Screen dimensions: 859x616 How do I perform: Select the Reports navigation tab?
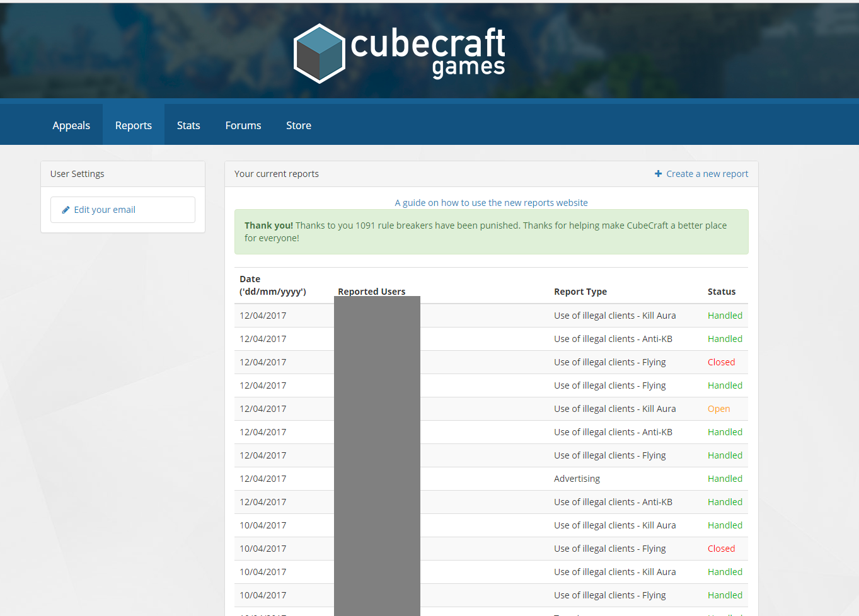pos(134,125)
